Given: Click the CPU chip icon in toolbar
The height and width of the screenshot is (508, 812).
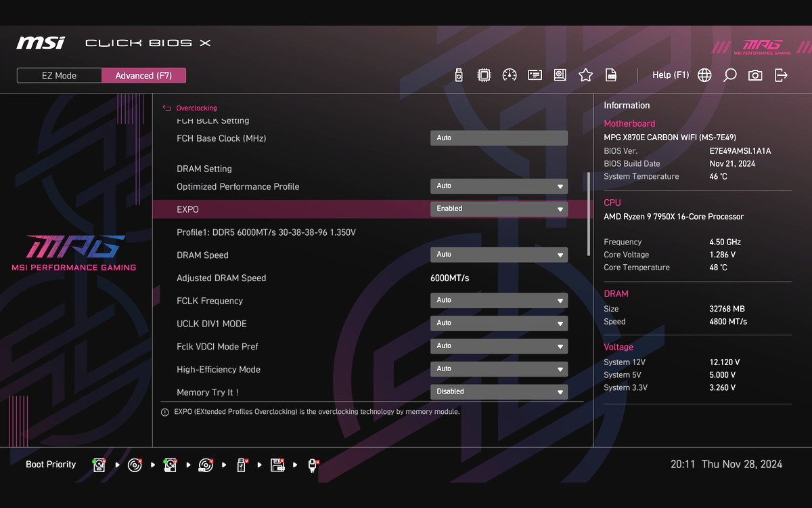Looking at the screenshot, I should (x=484, y=75).
